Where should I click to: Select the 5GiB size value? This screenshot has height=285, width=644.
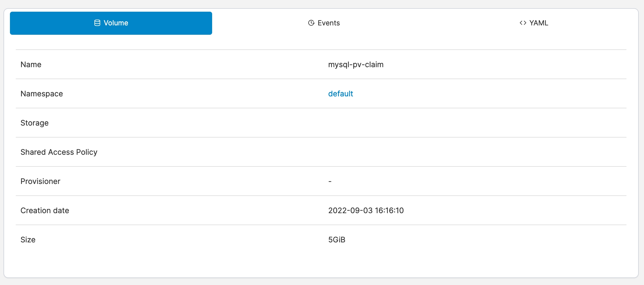point(337,240)
